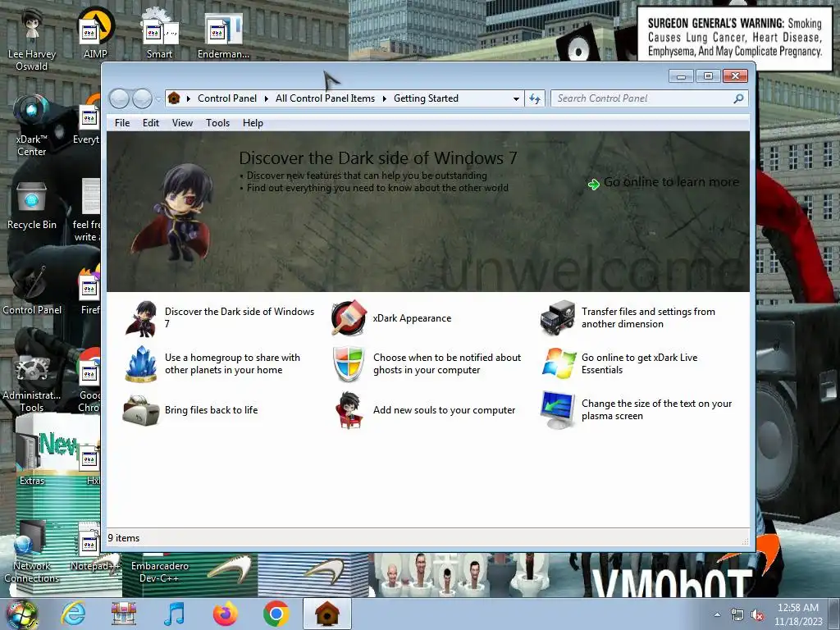
Task: Open the Edit menu
Action: pos(151,123)
